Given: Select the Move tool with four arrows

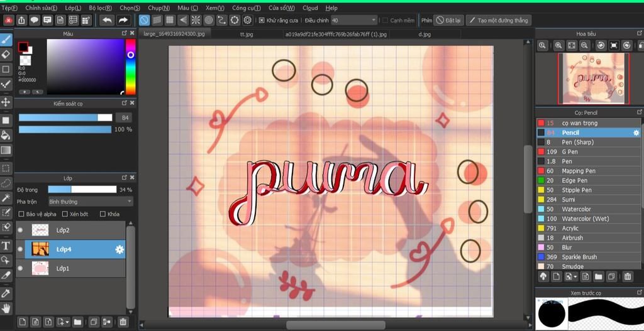Looking at the screenshot, I should click(6, 102).
